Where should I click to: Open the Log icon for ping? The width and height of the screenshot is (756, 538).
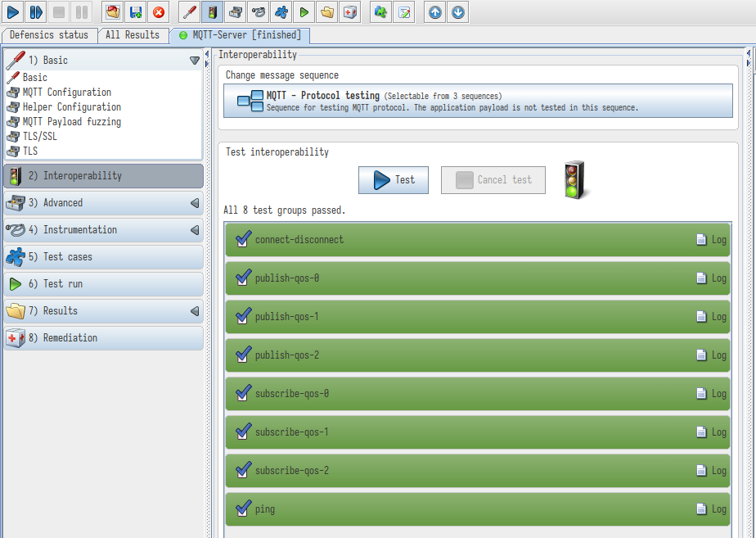tap(701, 509)
